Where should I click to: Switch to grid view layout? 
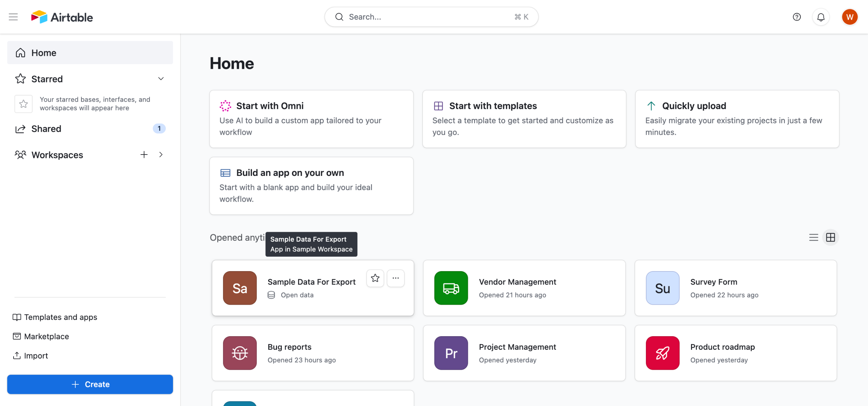pyautogui.click(x=830, y=237)
